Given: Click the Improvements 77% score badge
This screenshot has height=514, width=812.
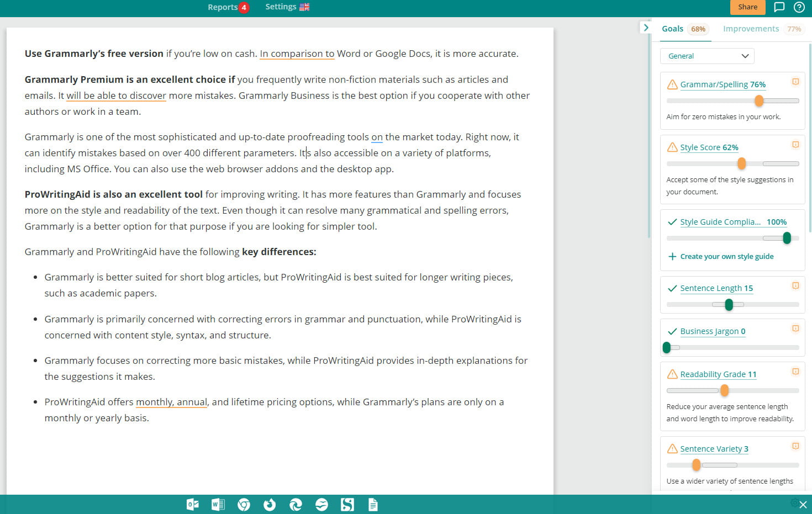Looking at the screenshot, I should coord(794,29).
